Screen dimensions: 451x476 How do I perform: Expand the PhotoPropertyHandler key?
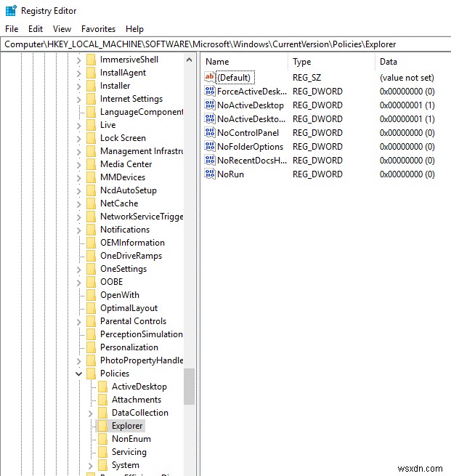[79, 360]
